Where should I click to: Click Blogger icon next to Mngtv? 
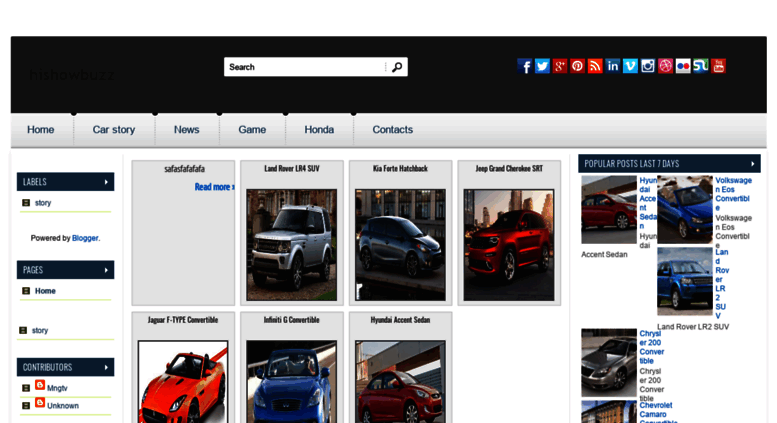40,385
